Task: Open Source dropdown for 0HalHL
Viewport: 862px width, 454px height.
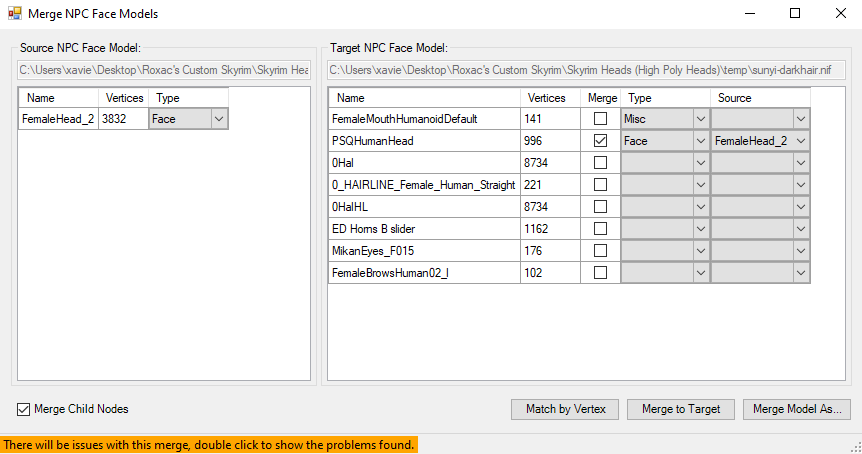Action: tap(760, 207)
